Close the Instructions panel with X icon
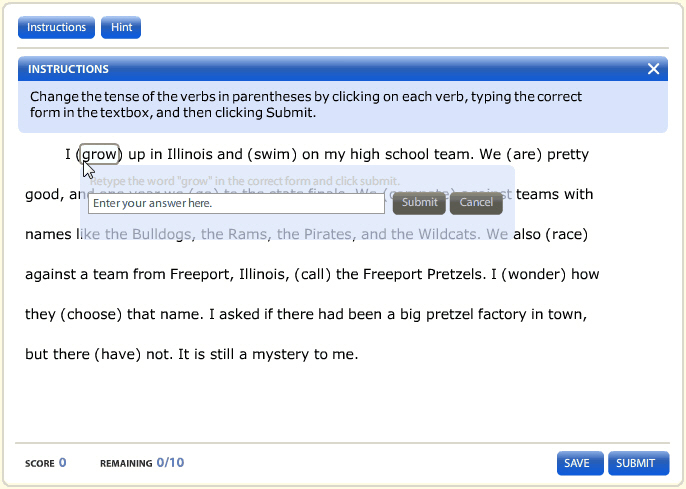The image size is (686, 489). [653, 69]
